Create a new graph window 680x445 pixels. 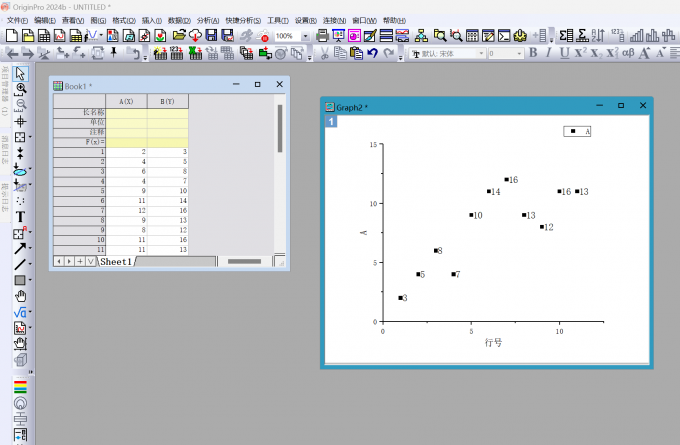coord(59,36)
